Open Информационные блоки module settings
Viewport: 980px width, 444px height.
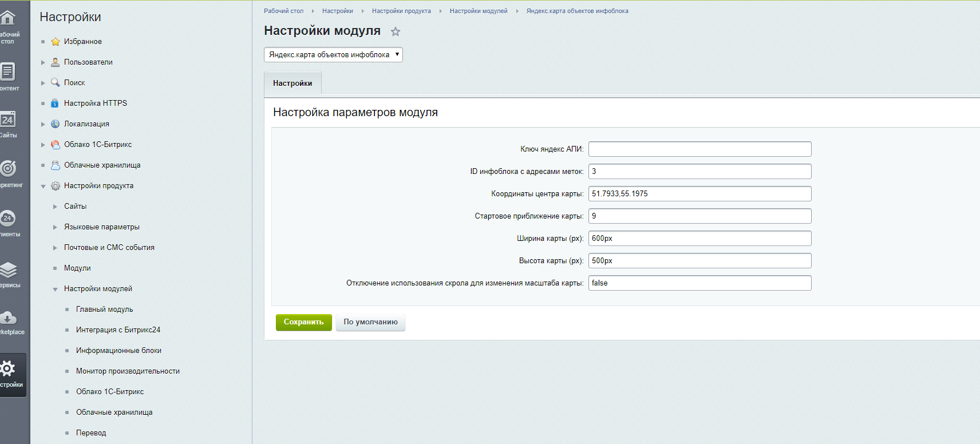click(118, 350)
